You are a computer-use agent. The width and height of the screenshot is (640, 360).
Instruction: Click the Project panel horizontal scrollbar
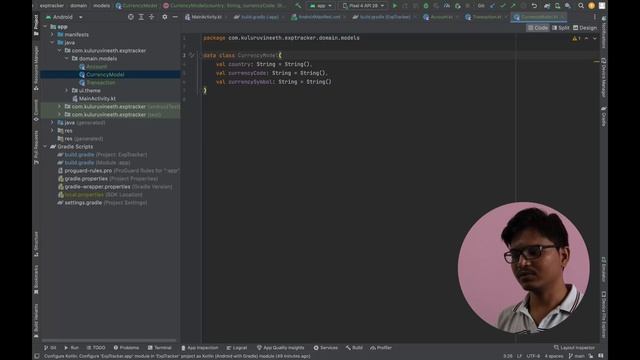109,340
